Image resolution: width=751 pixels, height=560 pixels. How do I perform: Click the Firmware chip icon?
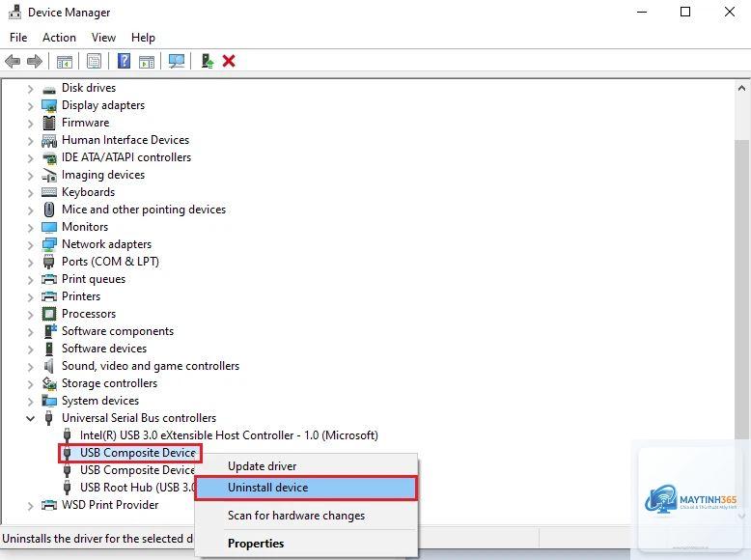point(49,123)
